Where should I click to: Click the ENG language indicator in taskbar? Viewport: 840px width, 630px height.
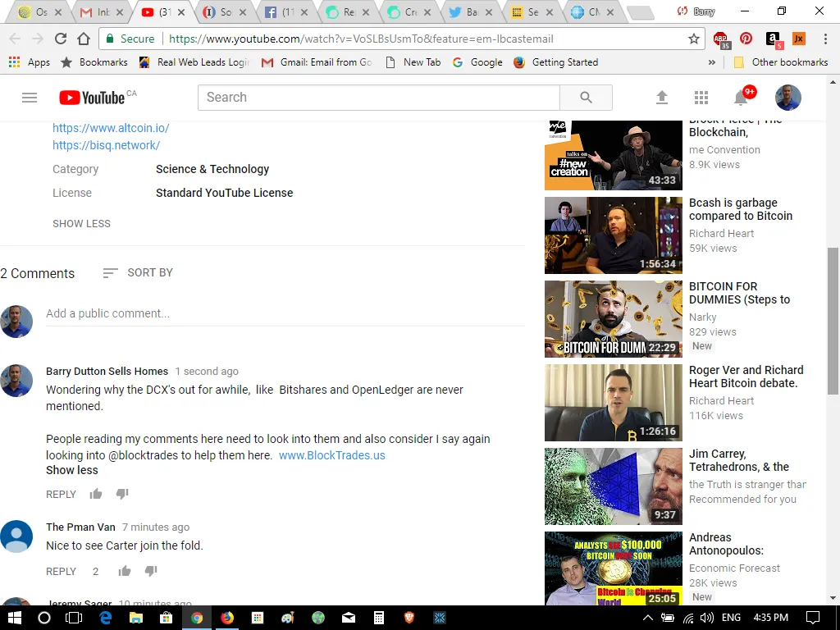coord(731,619)
